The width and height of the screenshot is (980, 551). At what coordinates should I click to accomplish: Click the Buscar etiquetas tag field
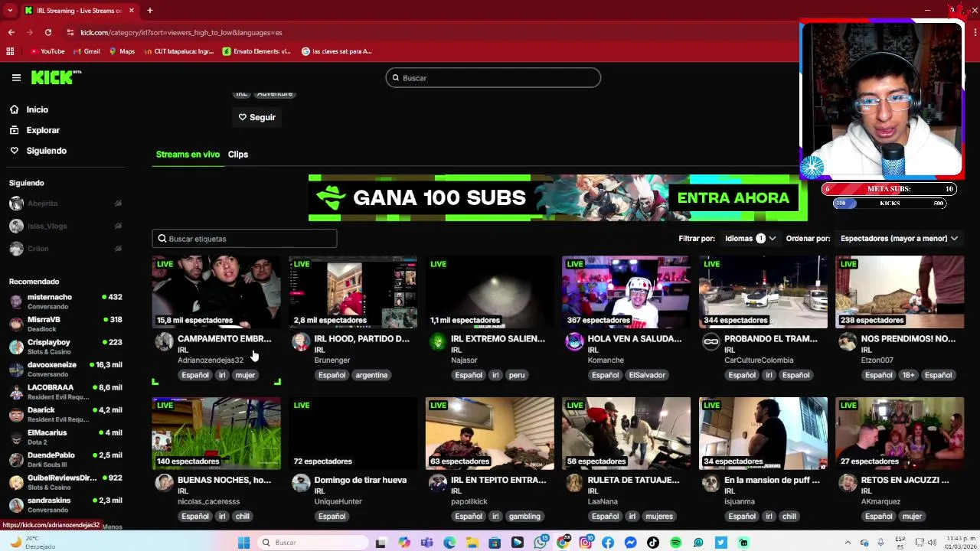pyautogui.click(x=244, y=239)
